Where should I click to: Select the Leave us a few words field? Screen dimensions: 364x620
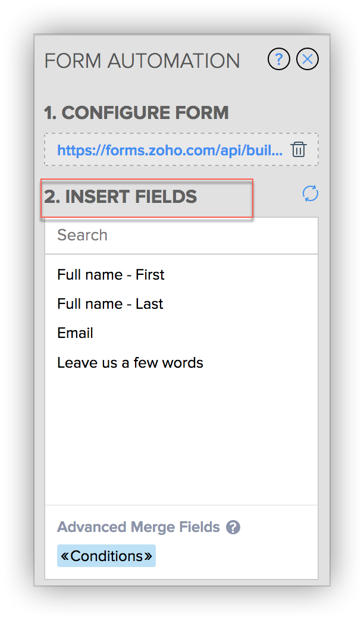(x=130, y=362)
